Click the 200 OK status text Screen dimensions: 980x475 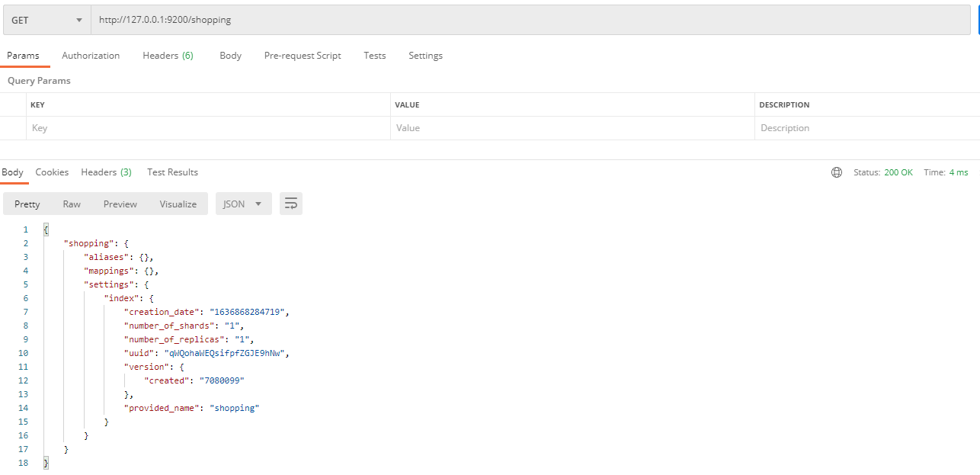coord(898,172)
